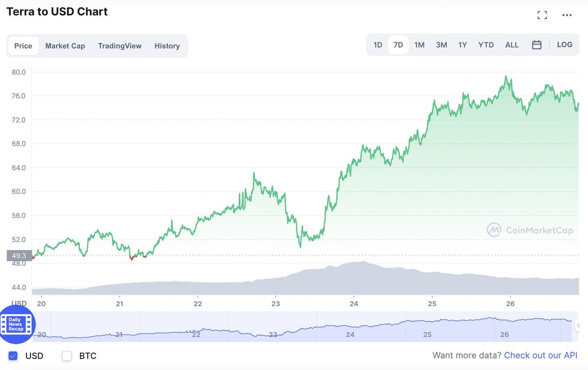The image size is (588, 370).
Task: Select the Price tab
Action: tap(23, 46)
